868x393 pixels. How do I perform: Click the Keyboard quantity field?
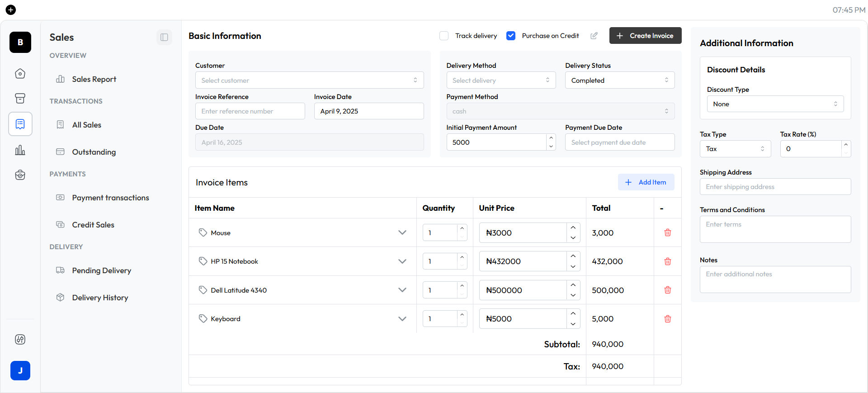(440, 319)
